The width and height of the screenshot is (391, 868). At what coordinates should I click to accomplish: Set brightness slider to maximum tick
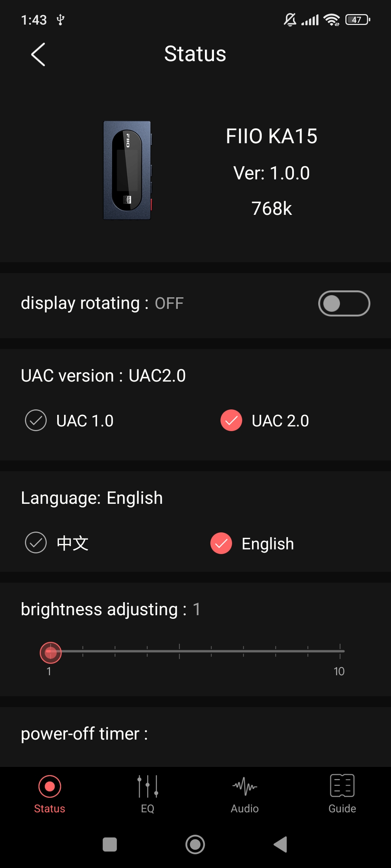click(340, 651)
